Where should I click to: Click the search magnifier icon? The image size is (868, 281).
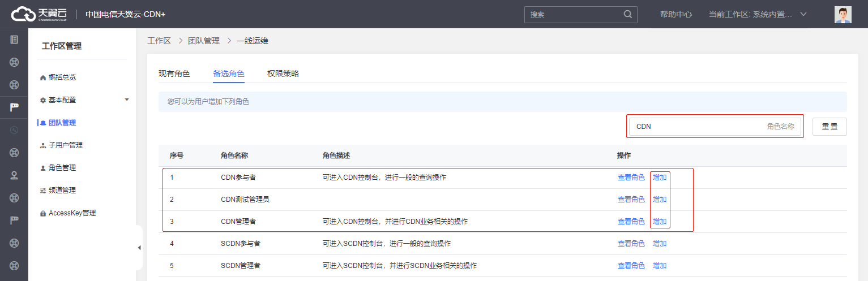tap(627, 14)
